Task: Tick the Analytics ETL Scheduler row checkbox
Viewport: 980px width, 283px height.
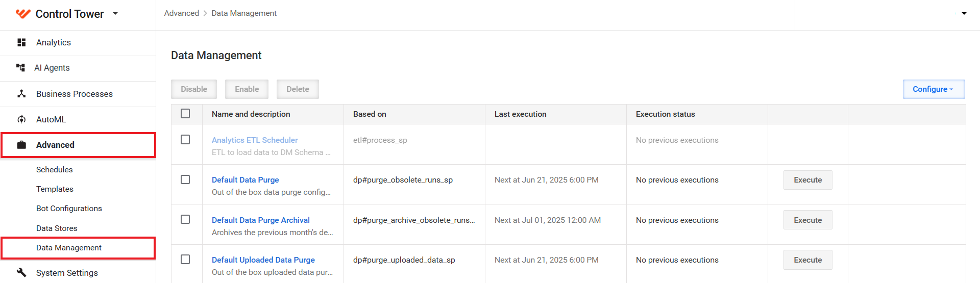Action: [185, 139]
